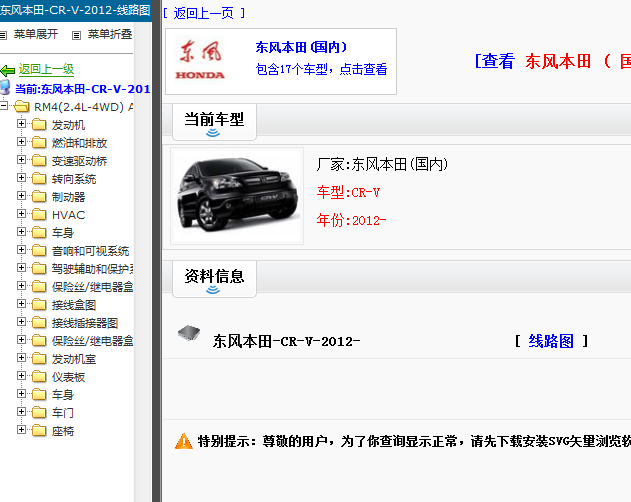The width and height of the screenshot is (631, 502).
Task: Expand the 音响和可视系统 tree node
Action: coord(21,250)
